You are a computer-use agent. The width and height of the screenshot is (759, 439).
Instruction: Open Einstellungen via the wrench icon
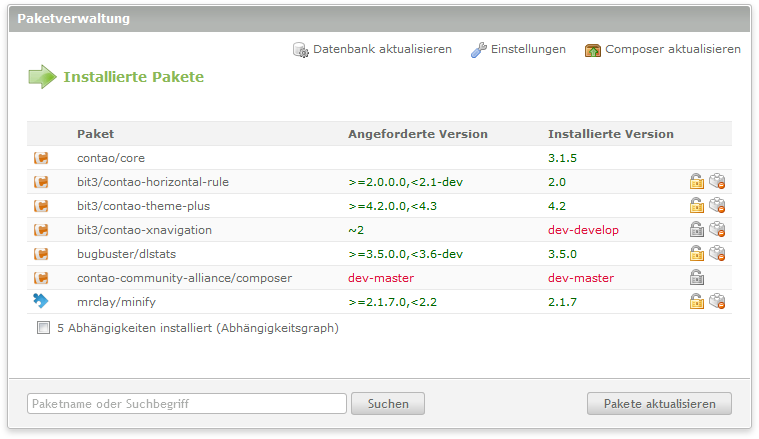tap(479, 50)
